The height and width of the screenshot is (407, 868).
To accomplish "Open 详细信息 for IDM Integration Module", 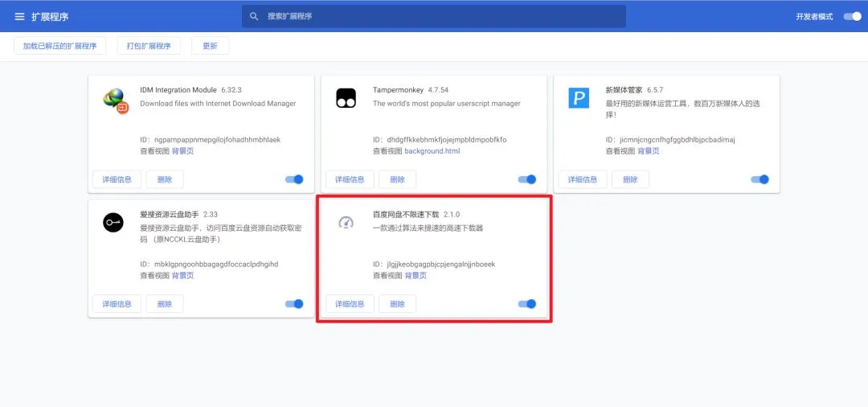I will coord(117,179).
